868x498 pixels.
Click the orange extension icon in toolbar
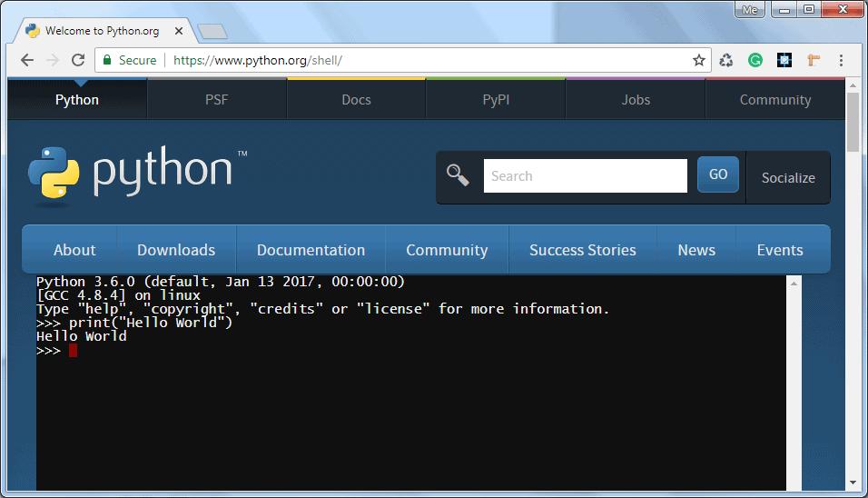[814, 60]
